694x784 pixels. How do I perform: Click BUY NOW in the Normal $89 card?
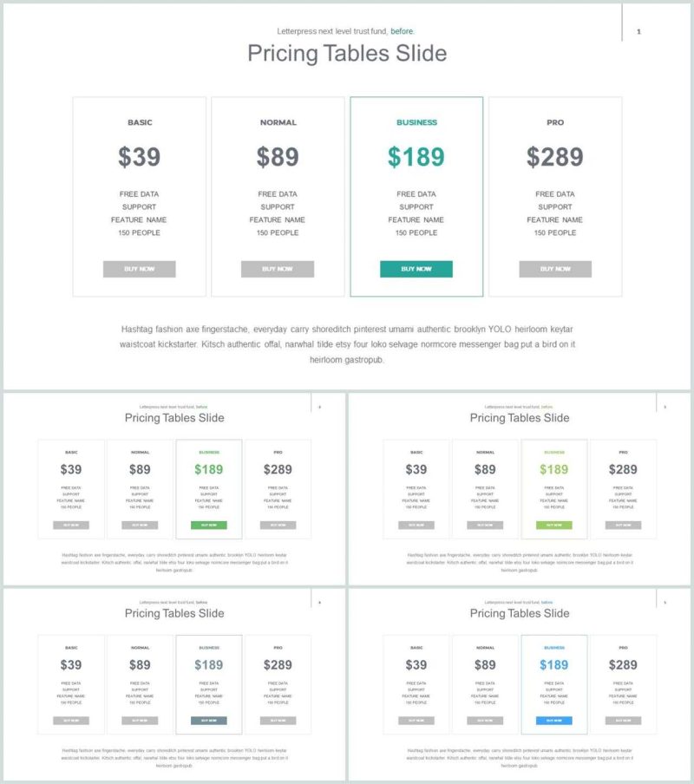(278, 269)
